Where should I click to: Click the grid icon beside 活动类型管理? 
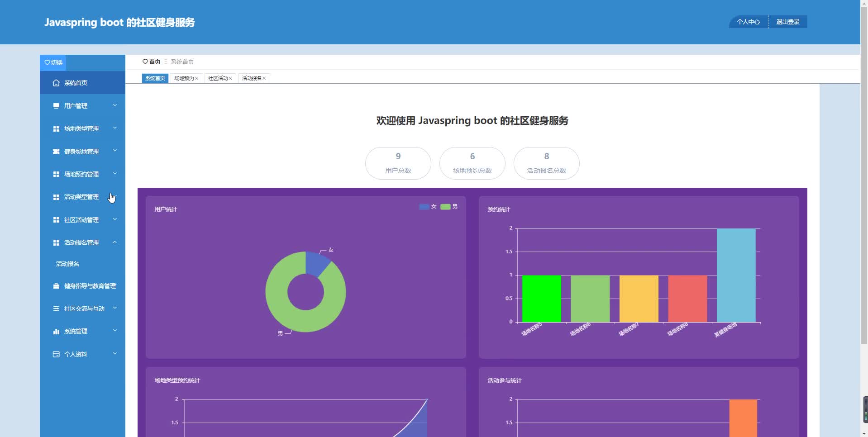[56, 197]
